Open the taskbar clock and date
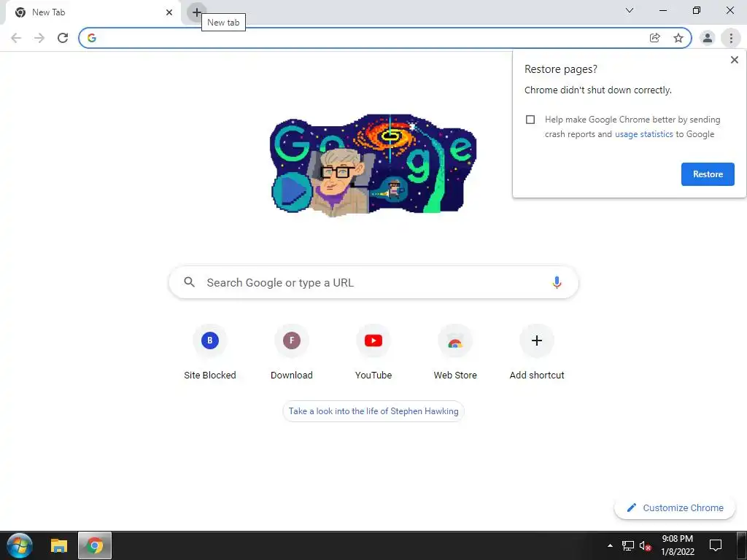747x560 pixels. [677, 545]
